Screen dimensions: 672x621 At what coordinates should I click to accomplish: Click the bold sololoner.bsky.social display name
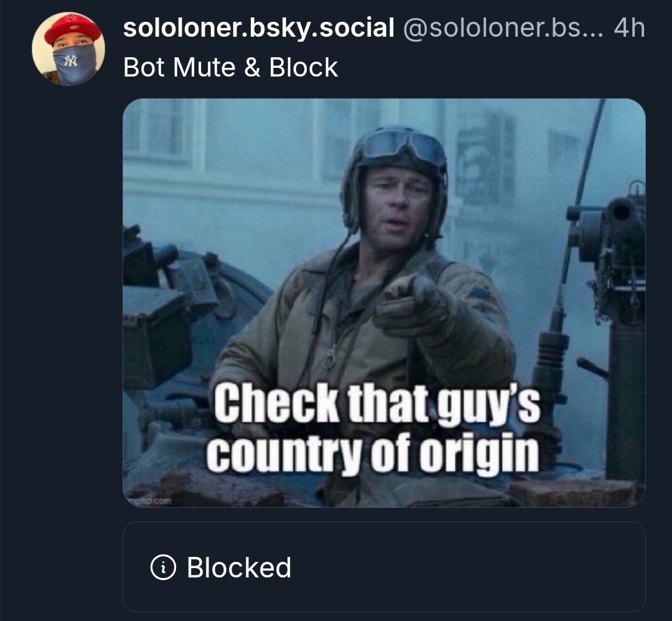point(259,28)
